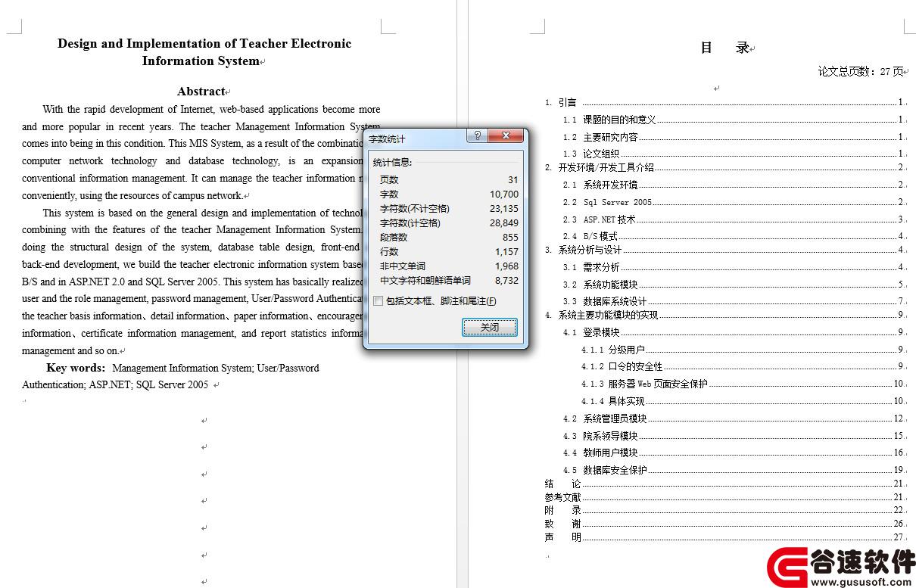Open contents entry 4.1.3 服务器 Web 页面安全保护
The height and width of the screenshot is (588, 916).
(x=743, y=384)
